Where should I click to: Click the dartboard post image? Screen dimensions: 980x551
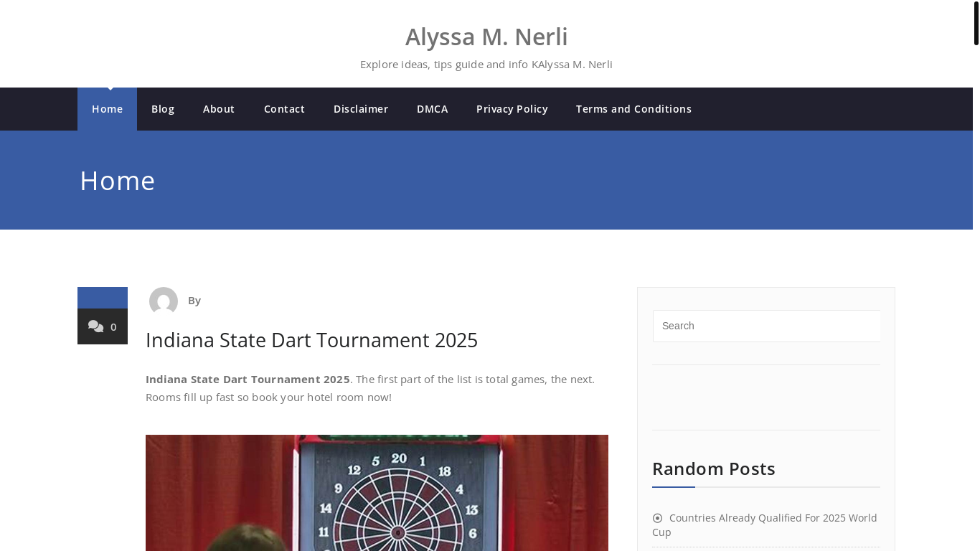(x=377, y=493)
